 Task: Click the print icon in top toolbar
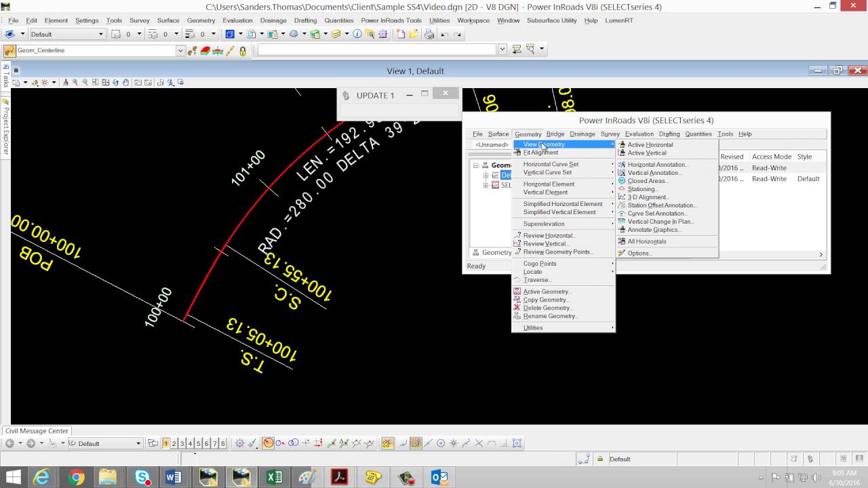click(x=429, y=34)
